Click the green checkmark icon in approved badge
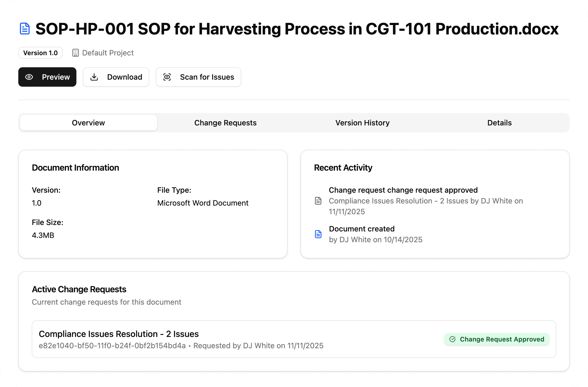The width and height of the screenshot is (588, 387). 452,339
